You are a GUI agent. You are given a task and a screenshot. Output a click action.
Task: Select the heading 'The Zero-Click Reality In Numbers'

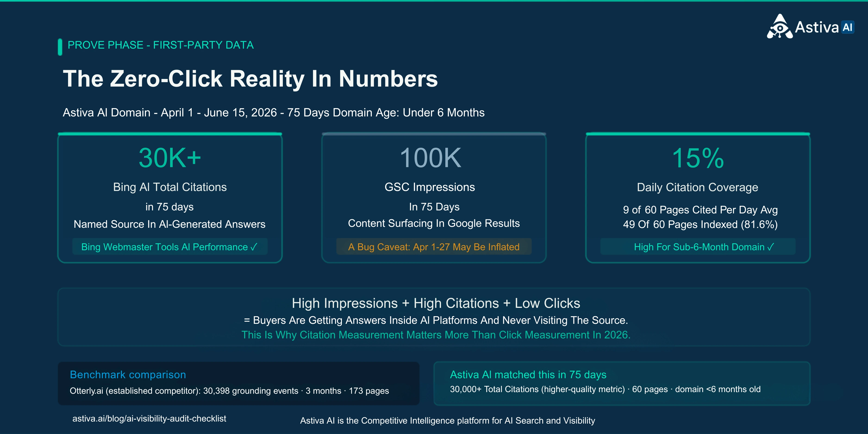[x=250, y=79]
